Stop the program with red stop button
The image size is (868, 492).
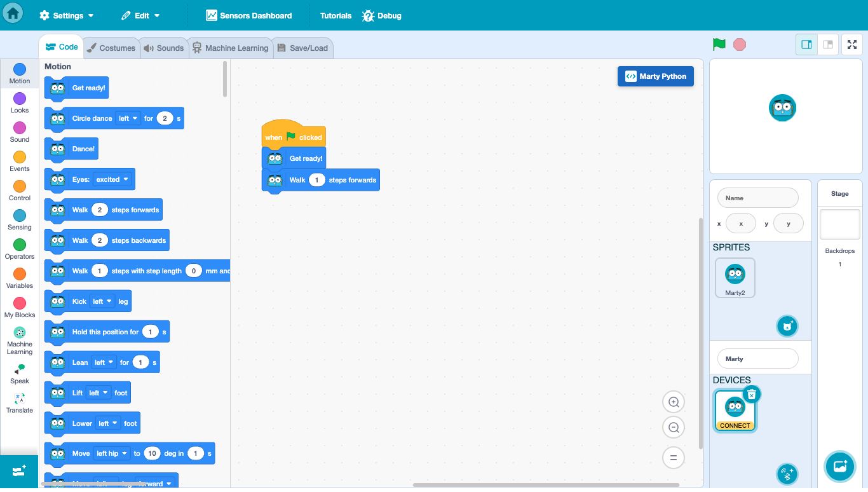[740, 44]
